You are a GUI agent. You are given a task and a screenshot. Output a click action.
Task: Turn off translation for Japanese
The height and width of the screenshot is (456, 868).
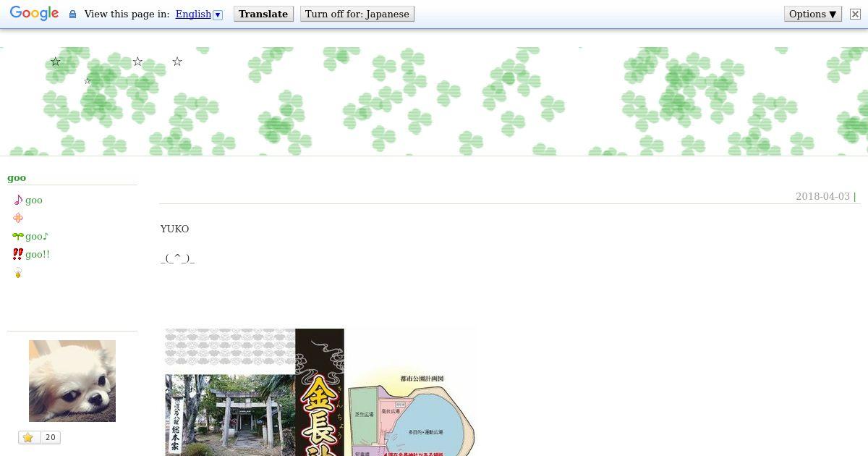click(x=357, y=14)
